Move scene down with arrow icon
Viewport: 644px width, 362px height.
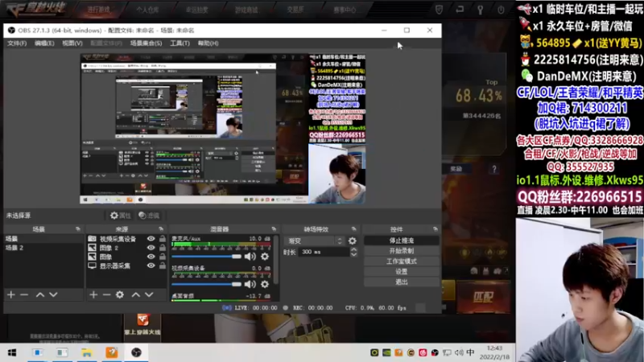click(x=53, y=294)
